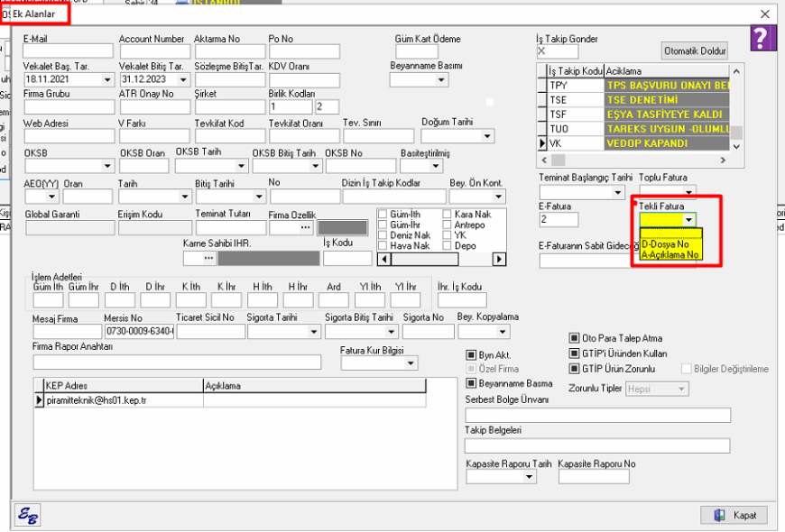Select the TUO row in İş Takip Kodu table
The height and width of the screenshot is (532, 785).
point(633,129)
